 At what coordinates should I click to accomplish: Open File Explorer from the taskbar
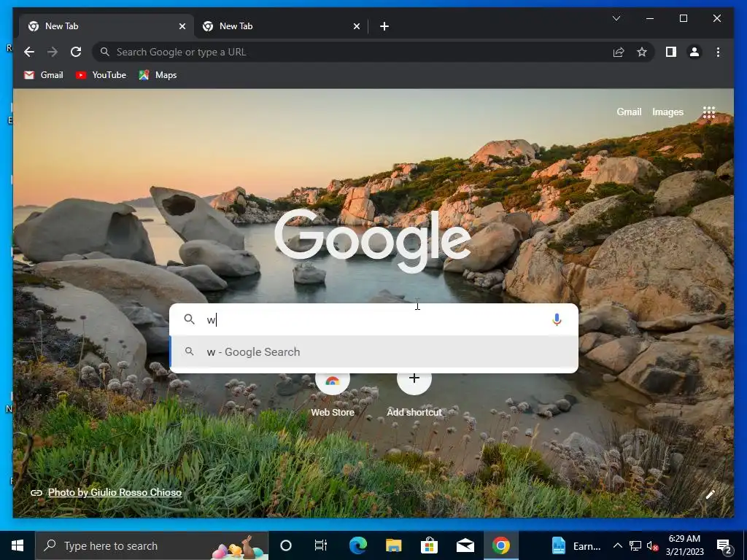pos(393,545)
